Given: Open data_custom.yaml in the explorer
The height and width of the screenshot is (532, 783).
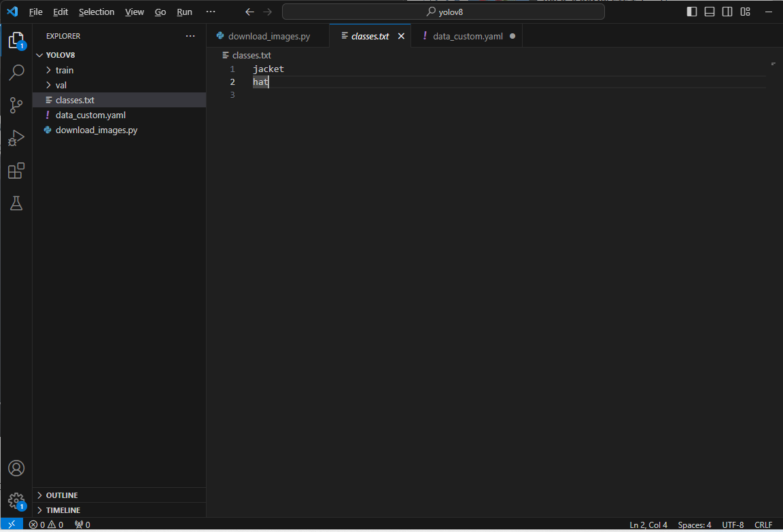Looking at the screenshot, I should click(x=120, y=115).
